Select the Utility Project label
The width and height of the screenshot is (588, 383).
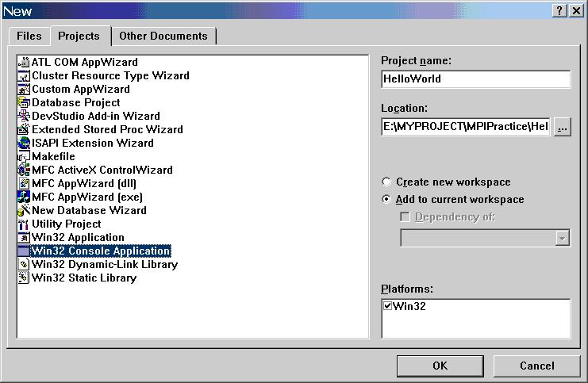pyautogui.click(x=67, y=224)
